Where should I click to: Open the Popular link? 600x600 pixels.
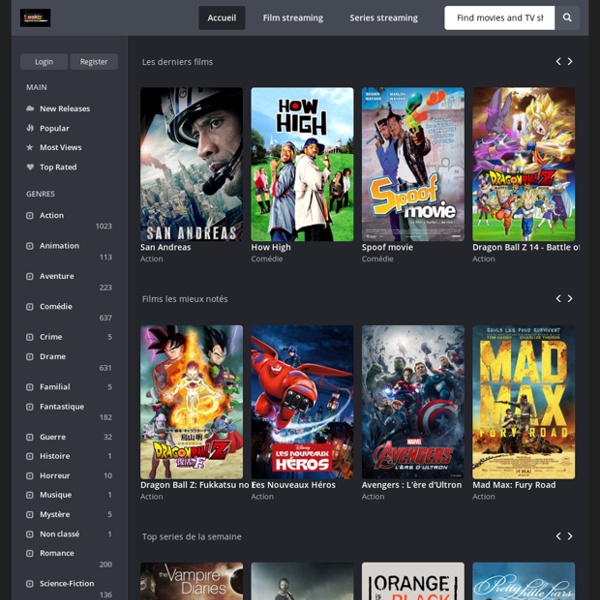click(x=54, y=129)
